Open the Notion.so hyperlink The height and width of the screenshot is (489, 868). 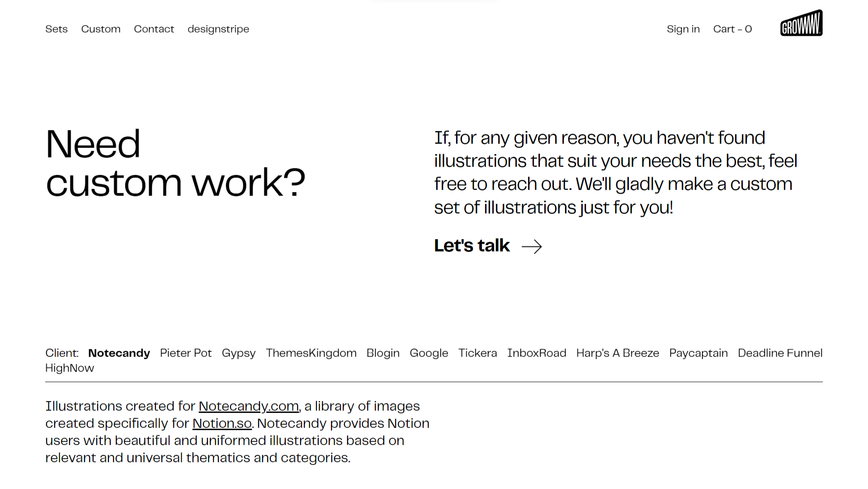pos(222,423)
